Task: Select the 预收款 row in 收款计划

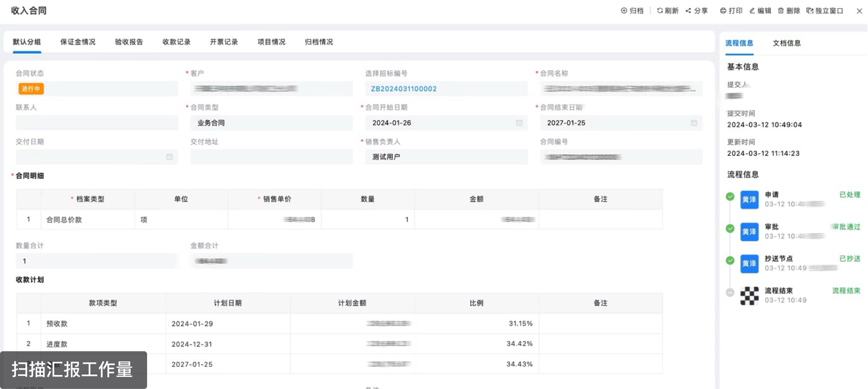Action: (x=57, y=324)
